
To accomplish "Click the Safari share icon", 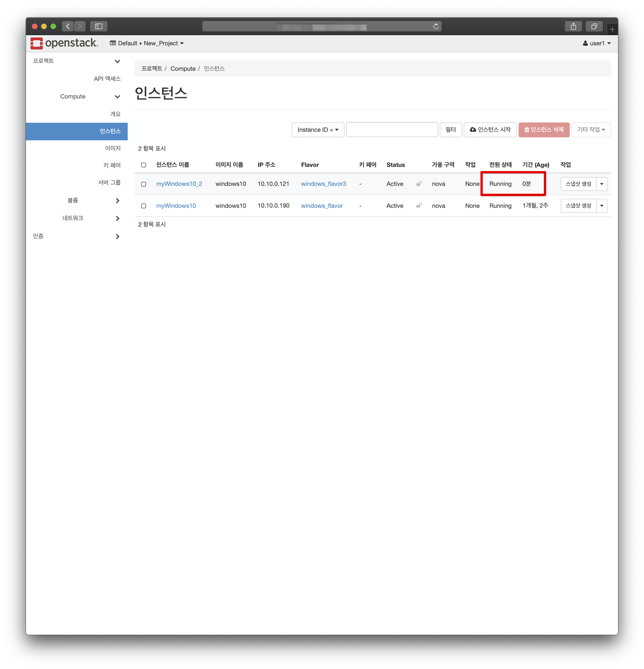I will click(573, 26).
